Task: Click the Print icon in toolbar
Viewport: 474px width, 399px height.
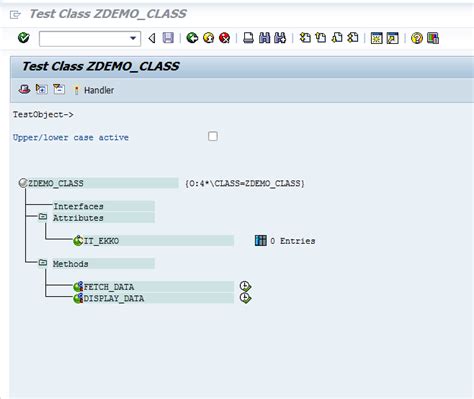Action: point(248,38)
